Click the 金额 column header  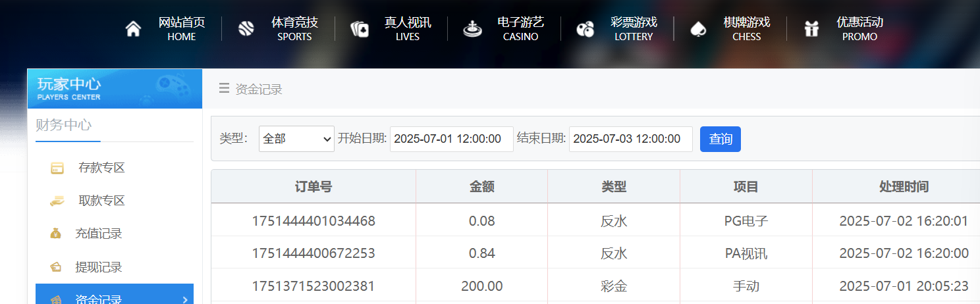[481, 187]
